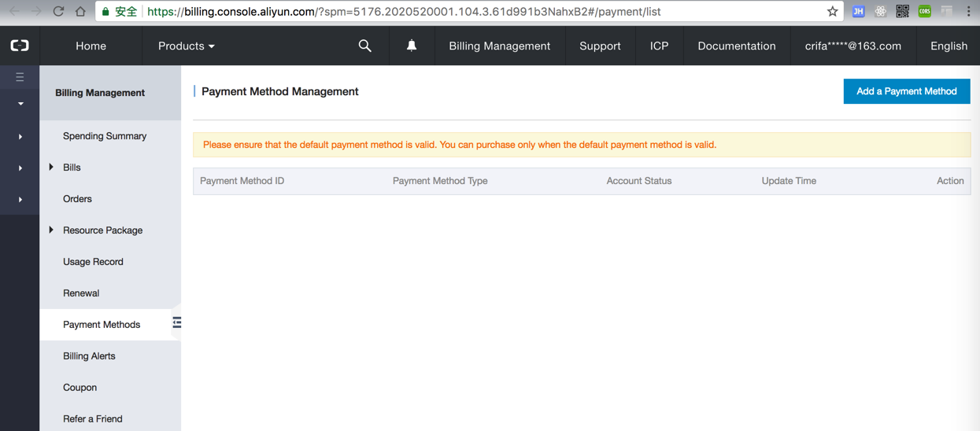Reload the page in browser

point(58,12)
